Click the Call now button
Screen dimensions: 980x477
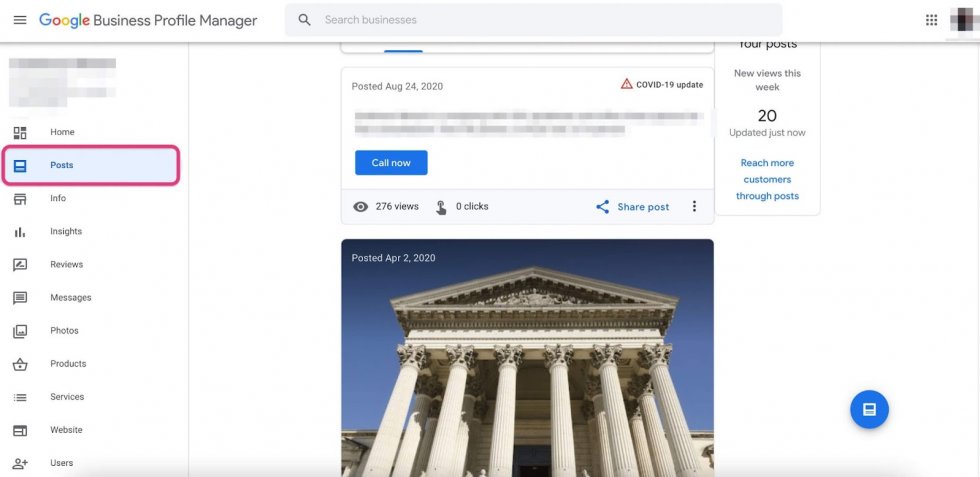pyautogui.click(x=391, y=163)
